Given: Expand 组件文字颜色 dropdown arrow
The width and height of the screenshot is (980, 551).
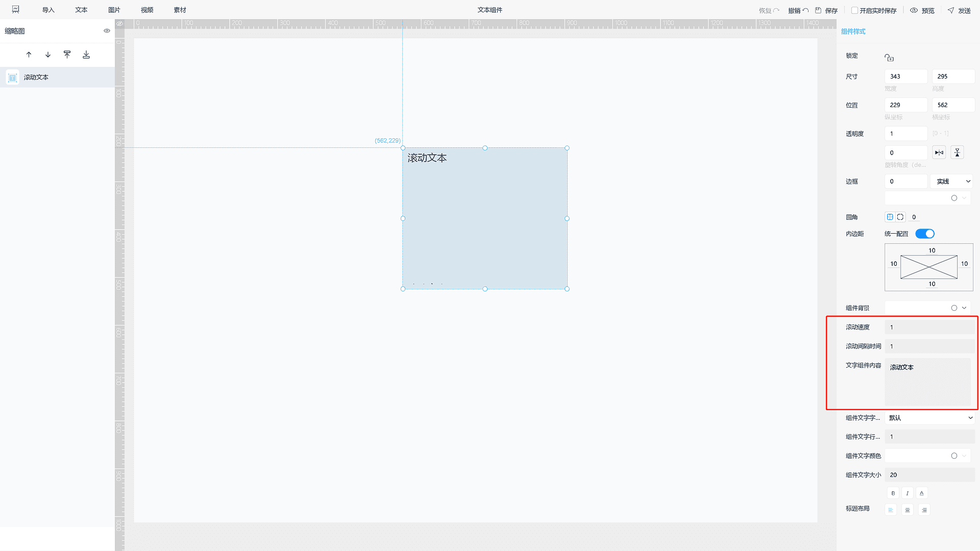Looking at the screenshot, I should (x=964, y=456).
